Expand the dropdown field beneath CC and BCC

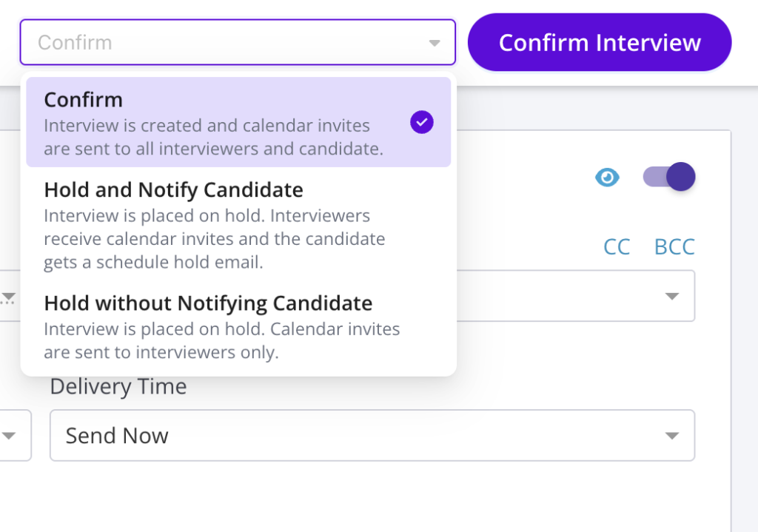tap(577, 296)
